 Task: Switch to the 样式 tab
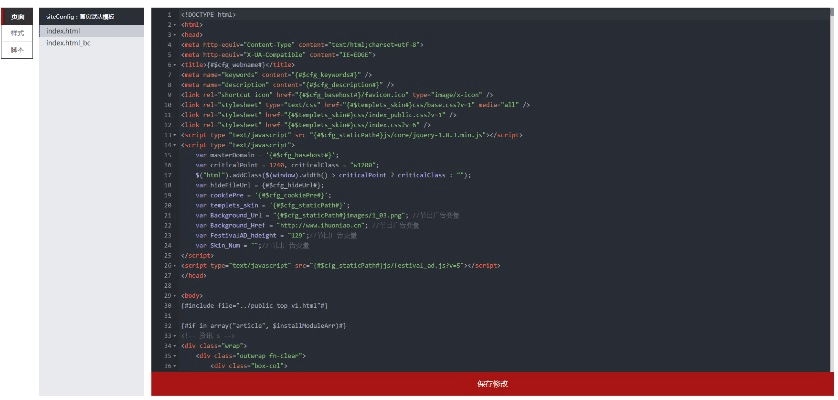(17, 33)
